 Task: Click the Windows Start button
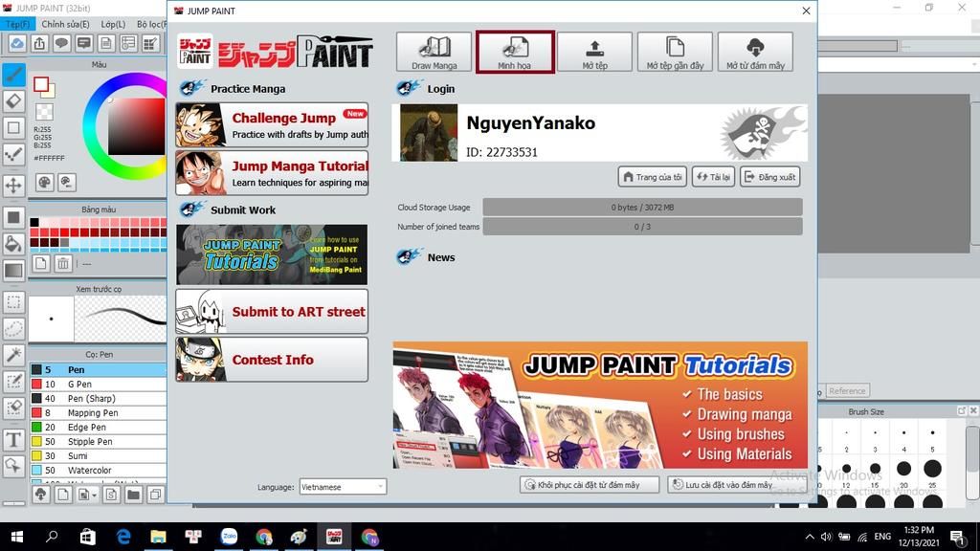17,537
